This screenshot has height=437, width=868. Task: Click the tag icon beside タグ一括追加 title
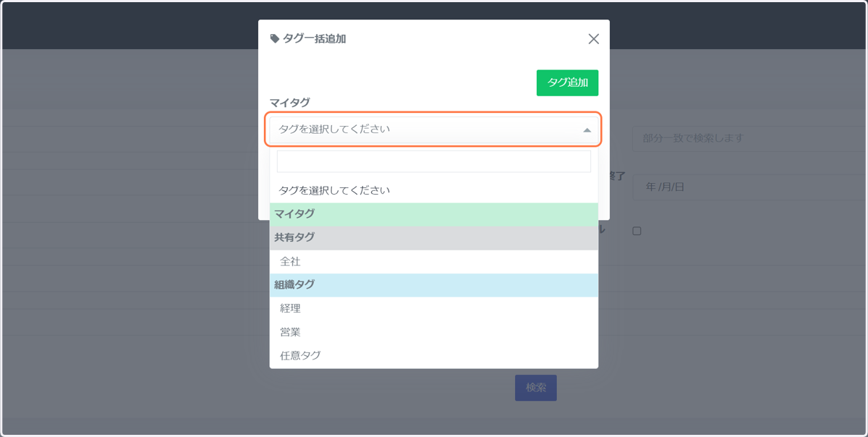tap(274, 39)
